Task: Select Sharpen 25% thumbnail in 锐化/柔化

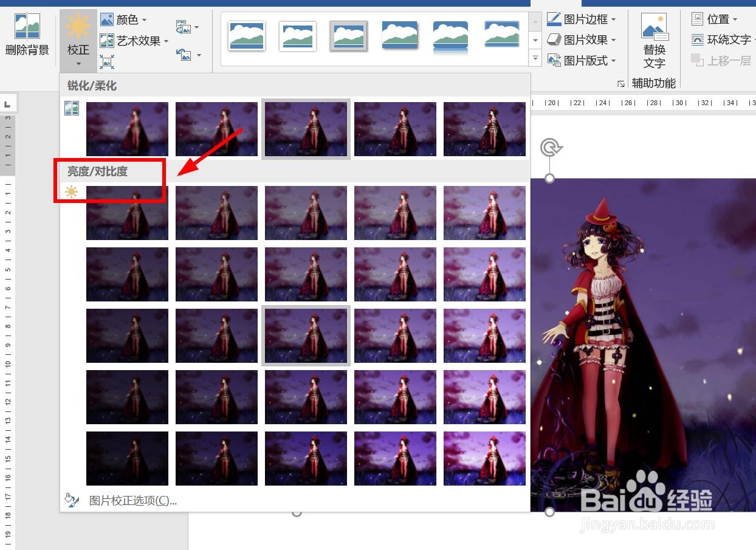Action: pos(395,129)
